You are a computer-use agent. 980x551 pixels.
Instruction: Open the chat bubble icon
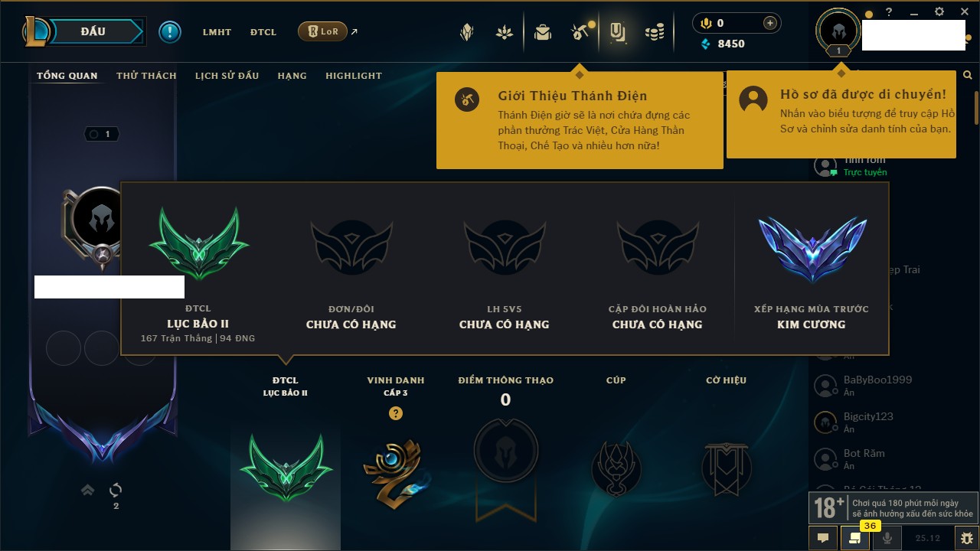[x=823, y=538]
